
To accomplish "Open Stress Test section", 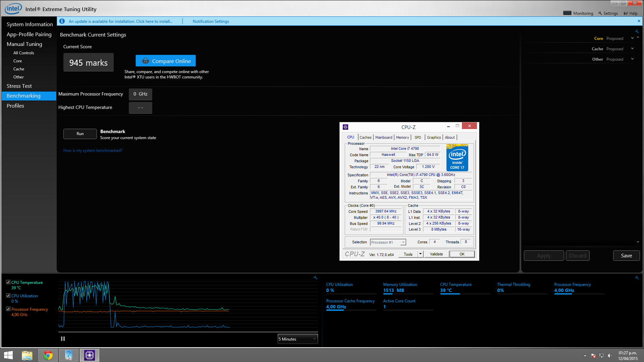I will pos(19,86).
